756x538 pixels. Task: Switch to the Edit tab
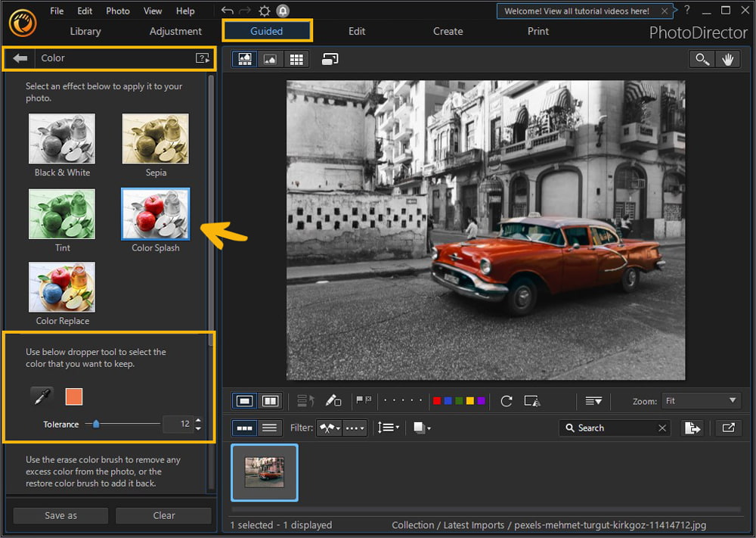[356, 31]
